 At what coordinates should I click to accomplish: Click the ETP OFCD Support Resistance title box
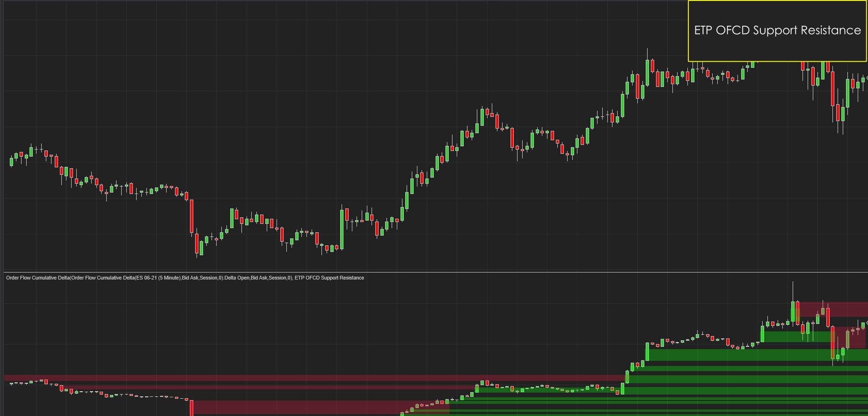[x=777, y=31]
